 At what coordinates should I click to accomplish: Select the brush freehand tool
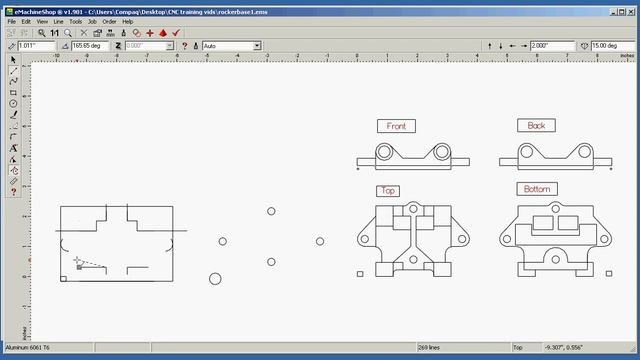13,115
